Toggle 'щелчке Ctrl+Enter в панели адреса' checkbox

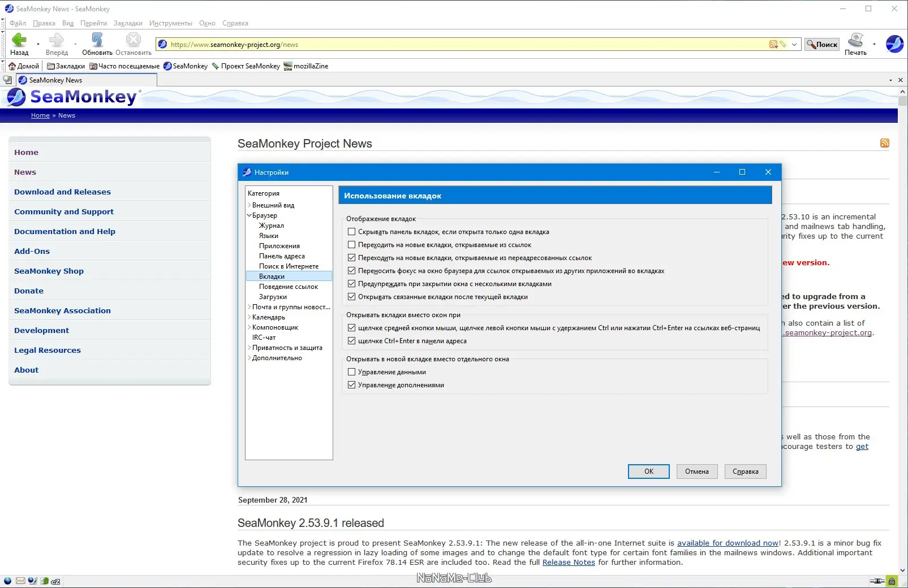point(351,341)
